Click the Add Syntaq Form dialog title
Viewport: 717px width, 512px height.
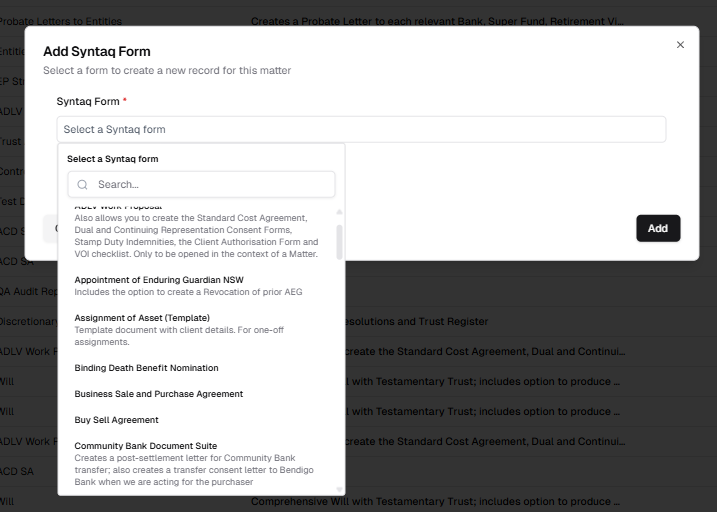(97, 51)
